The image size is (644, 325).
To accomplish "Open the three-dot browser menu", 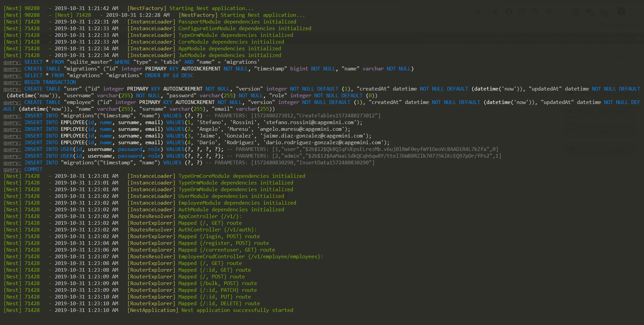I will click(635, 11).
